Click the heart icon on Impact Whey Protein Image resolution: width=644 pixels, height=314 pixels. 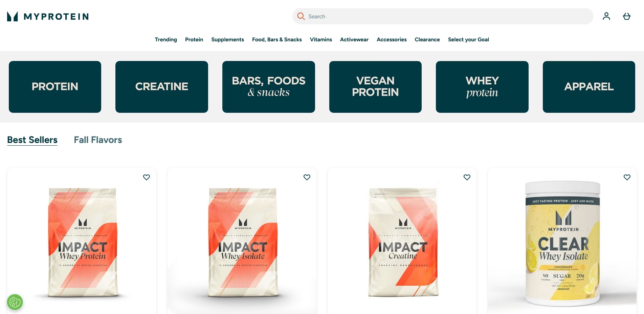tap(147, 177)
